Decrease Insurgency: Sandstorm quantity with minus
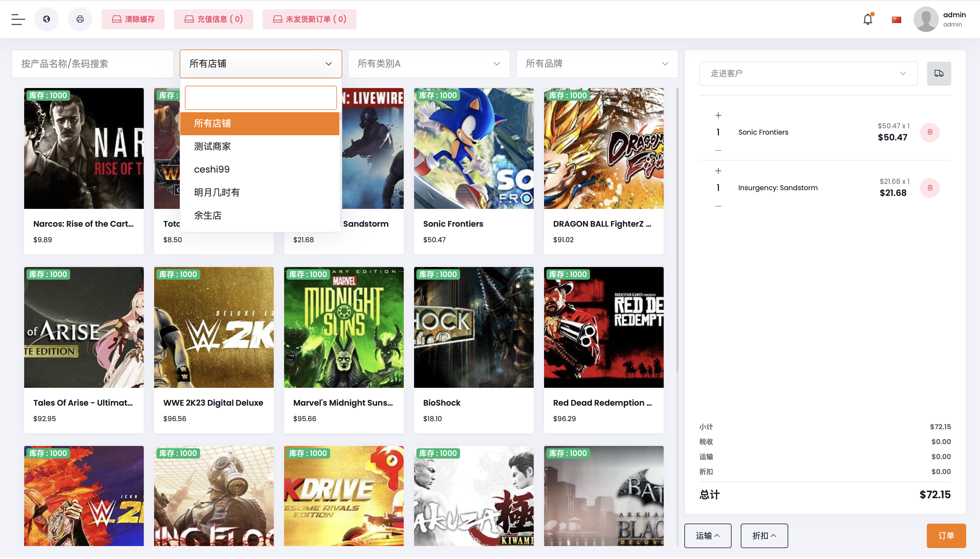 tap(718, 206)
